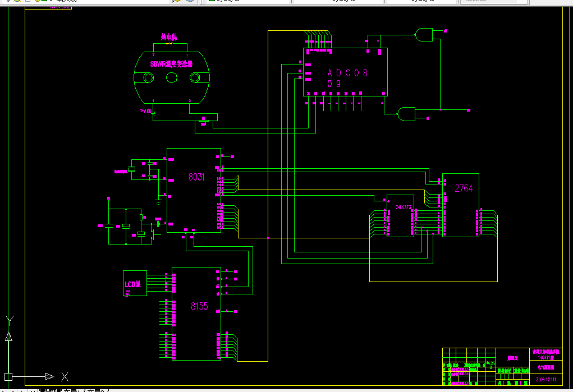This screenshot has width=573, height=392.
Task: Select the 74LS373 latch label
Action: (403, 207)
